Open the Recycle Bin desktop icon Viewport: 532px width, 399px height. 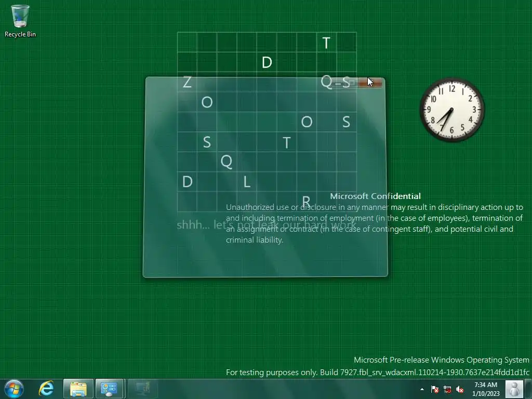coord(20,21)
